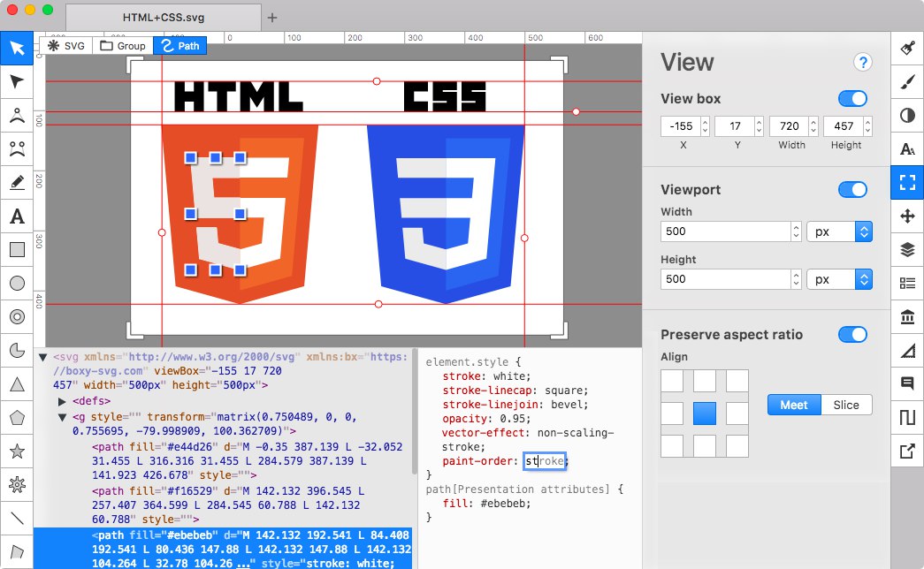The width and height of the screenshot is (924, 569).
Task: Select the Line tool
Action: pyautogui.click(x=17, y=519)
